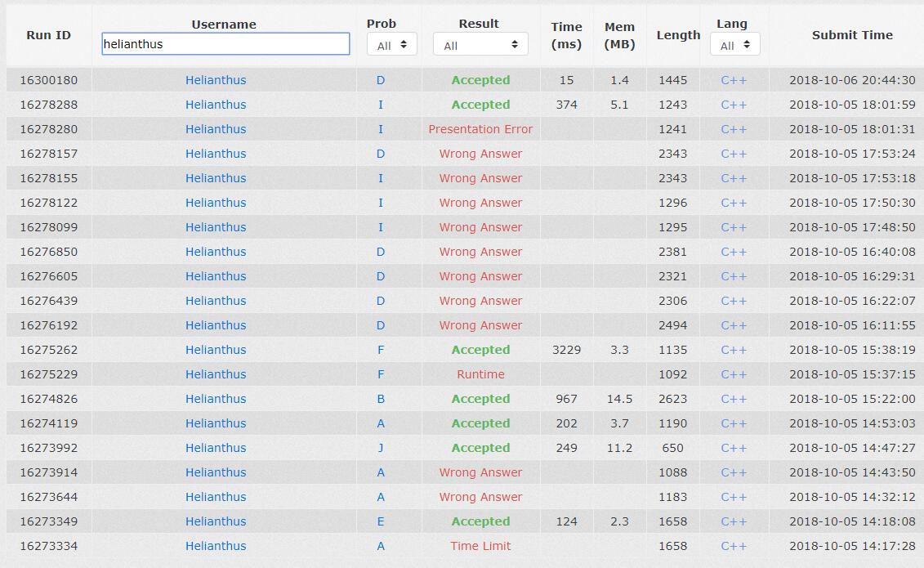
Task: View C++ source of run 16273644
Action: pyautogui.click(x=734, y=497)
